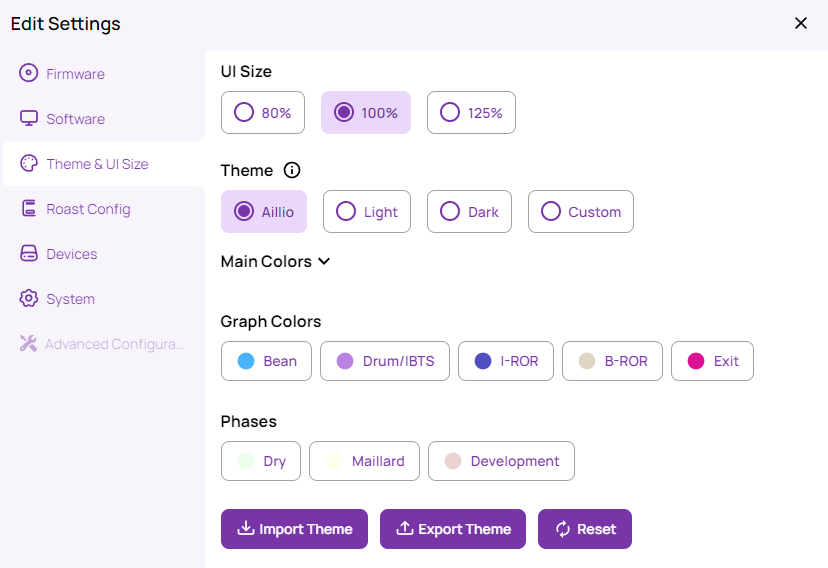Close the Edit Settings dialog

coord(801,23)
